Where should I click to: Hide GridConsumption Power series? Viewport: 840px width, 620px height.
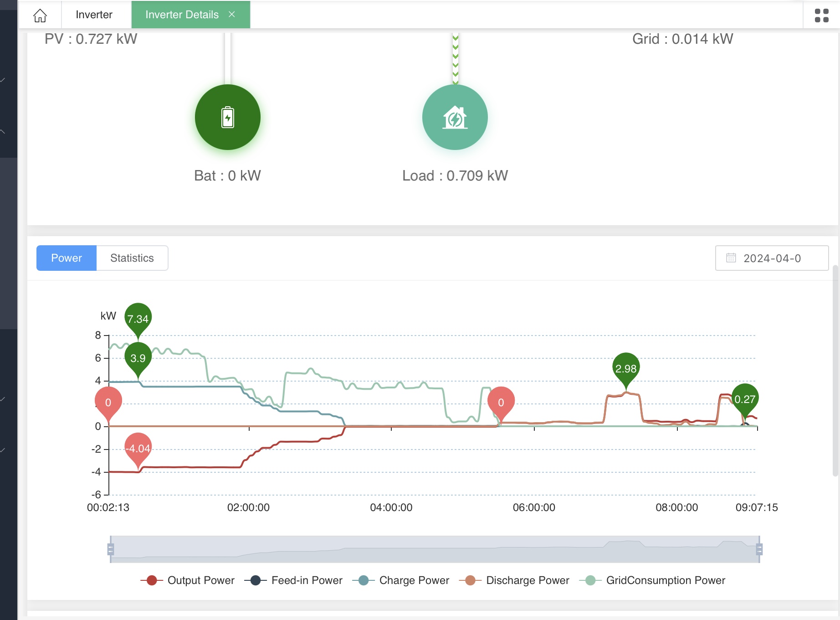click(x=652, y=580)
